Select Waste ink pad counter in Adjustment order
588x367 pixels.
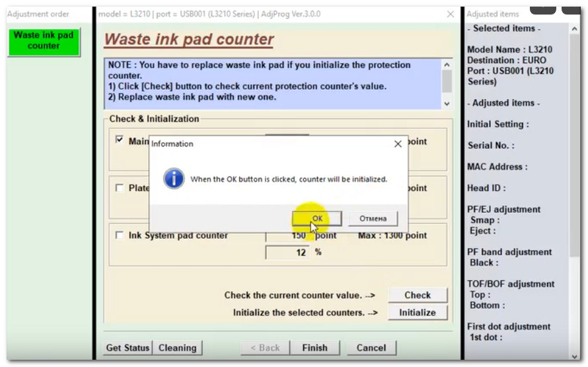(44, 40)
